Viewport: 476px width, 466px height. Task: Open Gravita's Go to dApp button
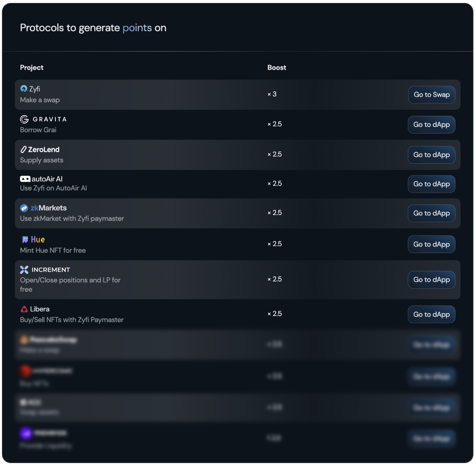pos(431,125)
